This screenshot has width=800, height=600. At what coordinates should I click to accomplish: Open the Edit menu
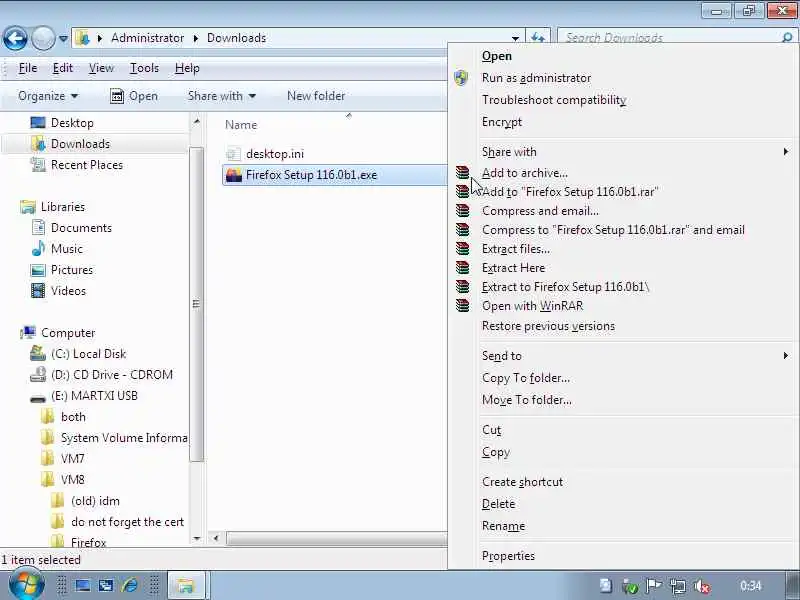point(63,68)
